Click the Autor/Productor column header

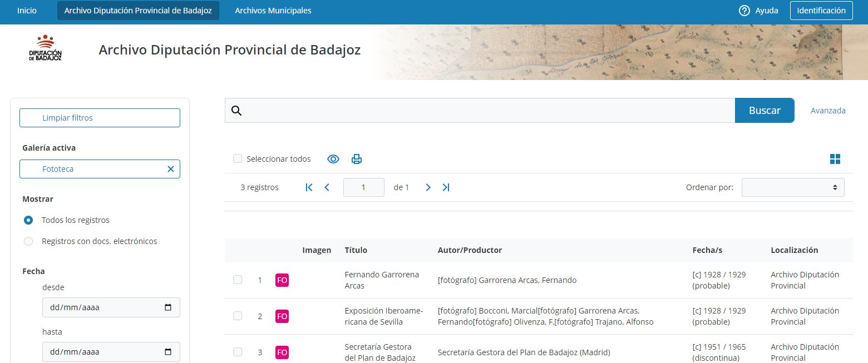[470, 250]
